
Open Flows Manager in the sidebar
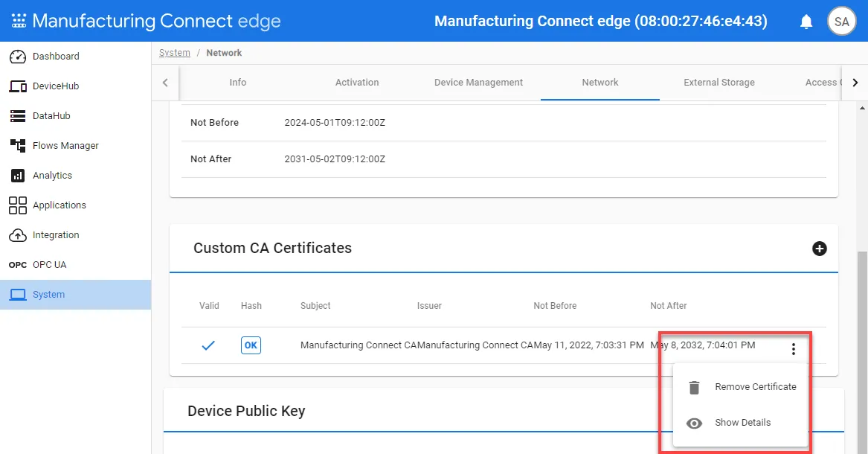pos(75,146)
